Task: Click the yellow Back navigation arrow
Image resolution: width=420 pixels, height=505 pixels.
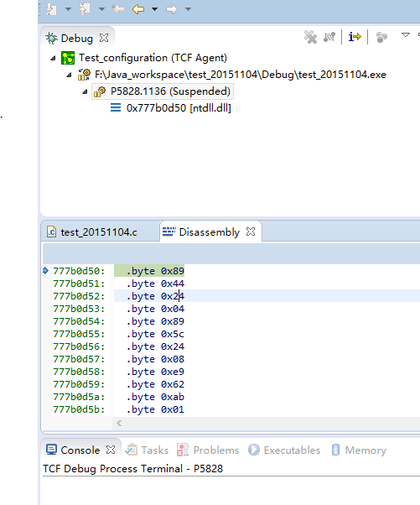Action: (x=138, y=9)
